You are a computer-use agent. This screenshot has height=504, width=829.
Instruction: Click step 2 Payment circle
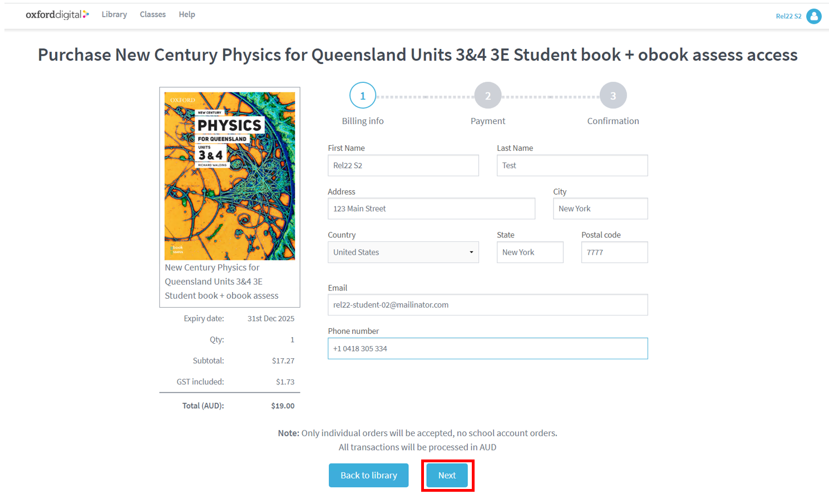click(488, 96)
